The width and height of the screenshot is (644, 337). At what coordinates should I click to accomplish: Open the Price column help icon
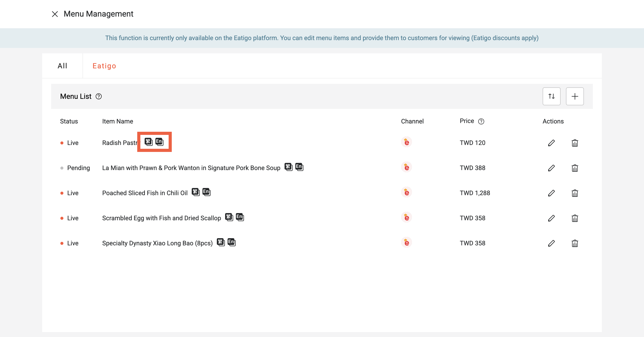click(481, 121)
